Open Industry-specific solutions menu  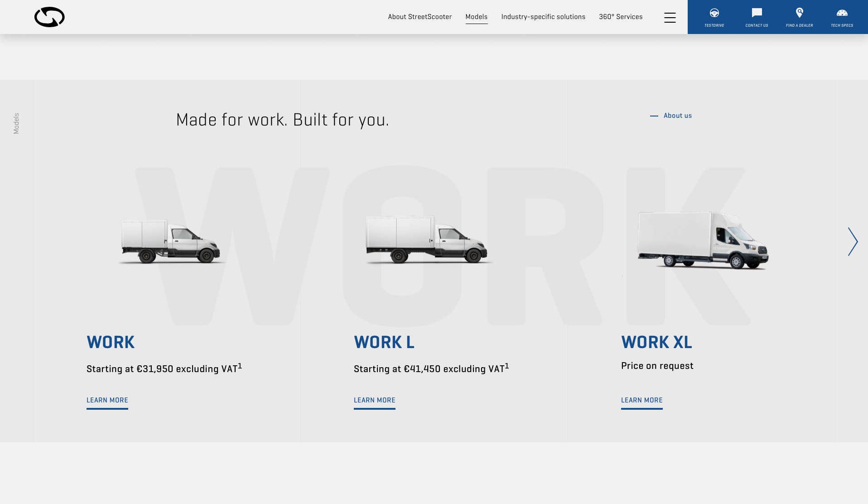coord(543,17)
